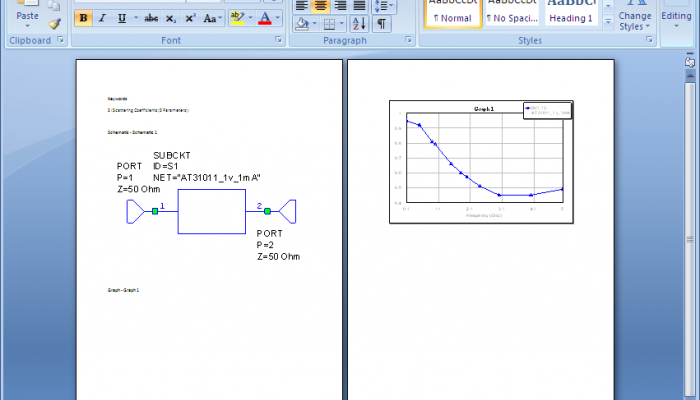Sort text using the A-Z icon
This screenshot has width=700, height=400.
point(361,23)
